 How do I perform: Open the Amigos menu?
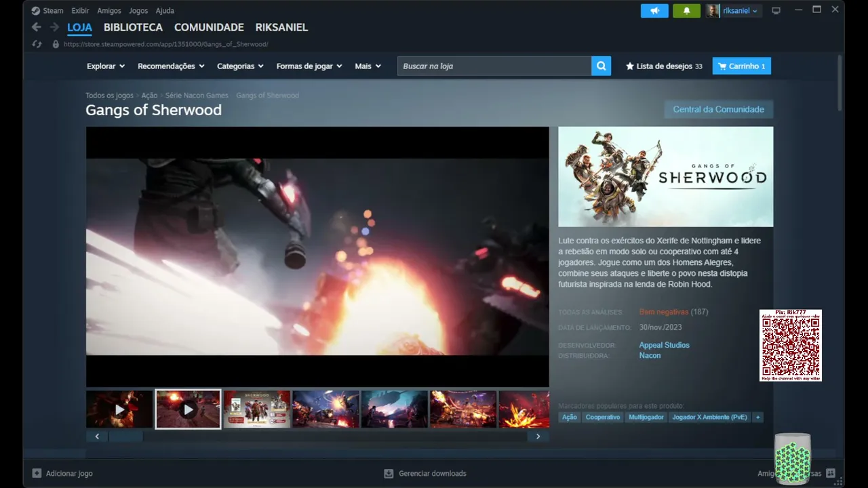point(109,11)
